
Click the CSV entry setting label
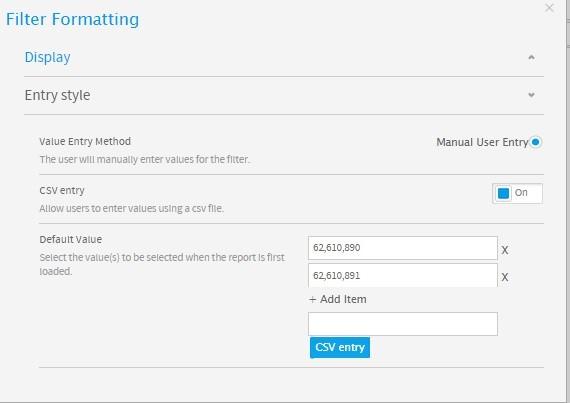(x=62, y=190)
